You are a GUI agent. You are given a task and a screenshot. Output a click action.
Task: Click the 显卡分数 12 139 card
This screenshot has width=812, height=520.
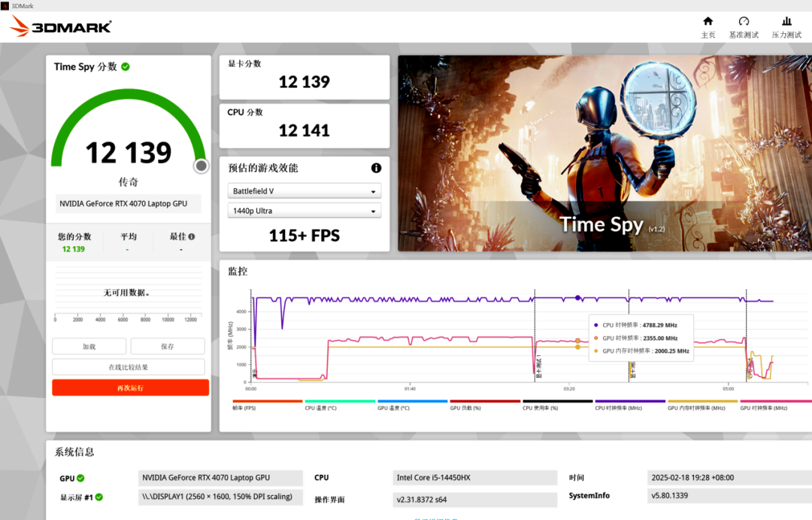[x=304, y=78]
